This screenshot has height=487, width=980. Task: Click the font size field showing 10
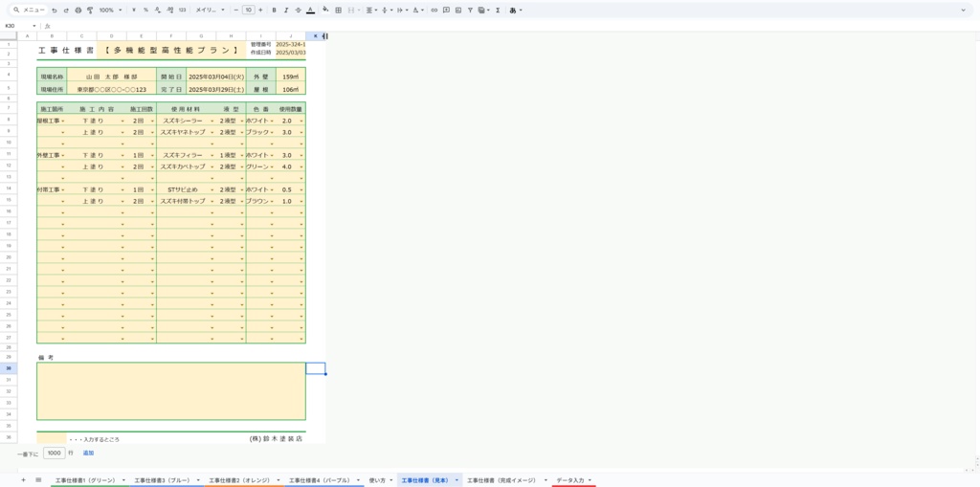pyautogui.click(x=248, y=10)
